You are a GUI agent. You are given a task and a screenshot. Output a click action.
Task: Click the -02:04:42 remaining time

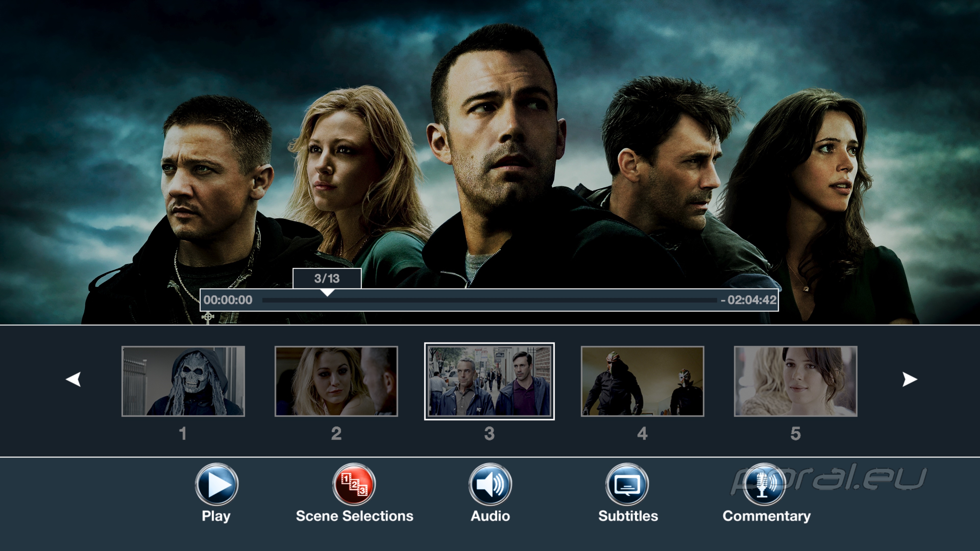click(x=749, y=300)
